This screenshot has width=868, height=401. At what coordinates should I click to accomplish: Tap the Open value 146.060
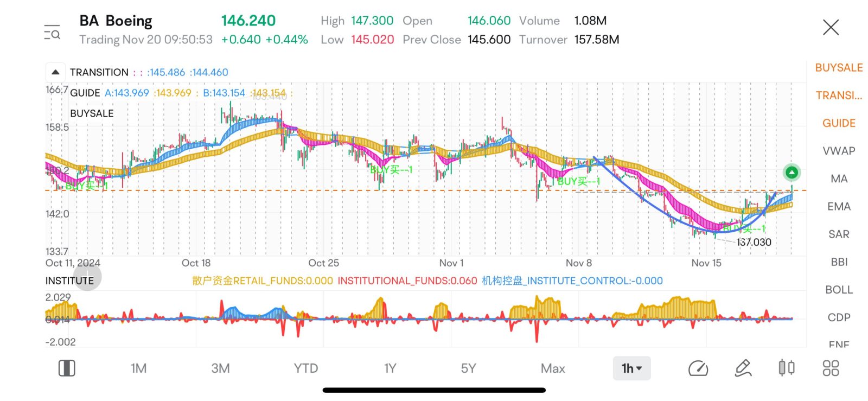489,21
